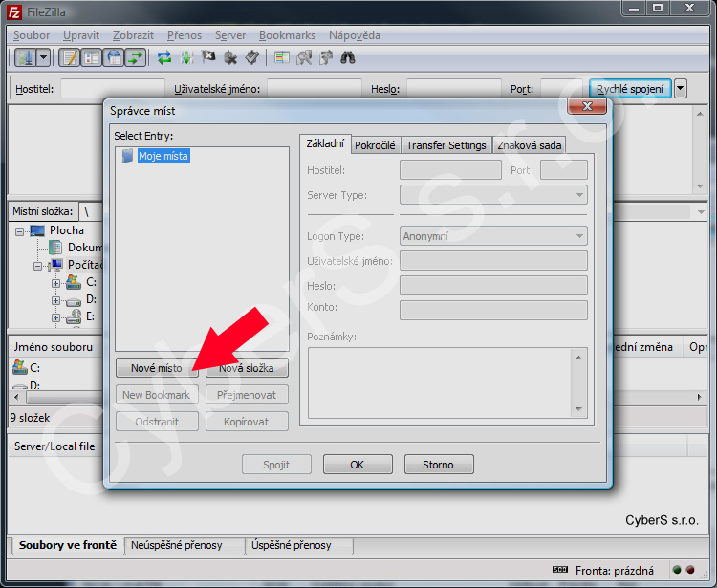Close the Správce míst dialog
717x588 pixels.
587,106
